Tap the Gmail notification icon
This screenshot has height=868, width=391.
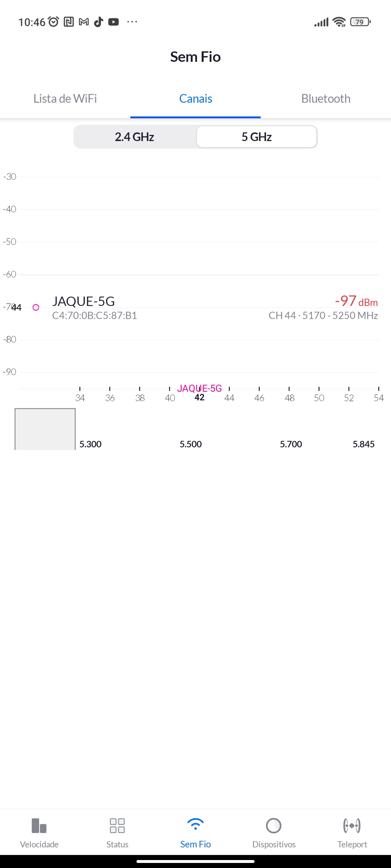click(84, 22)
